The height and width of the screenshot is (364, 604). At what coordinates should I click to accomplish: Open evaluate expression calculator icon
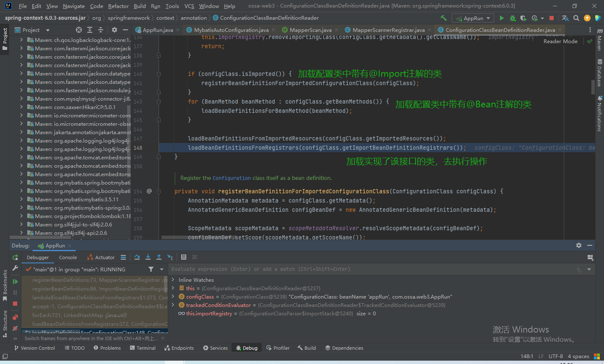tap(184, 257)
